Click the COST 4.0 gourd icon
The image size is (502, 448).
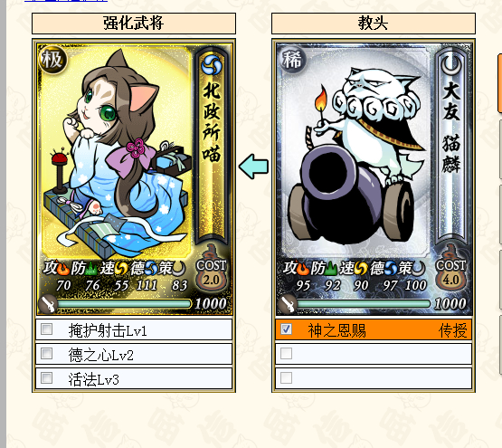coord(450,272)
